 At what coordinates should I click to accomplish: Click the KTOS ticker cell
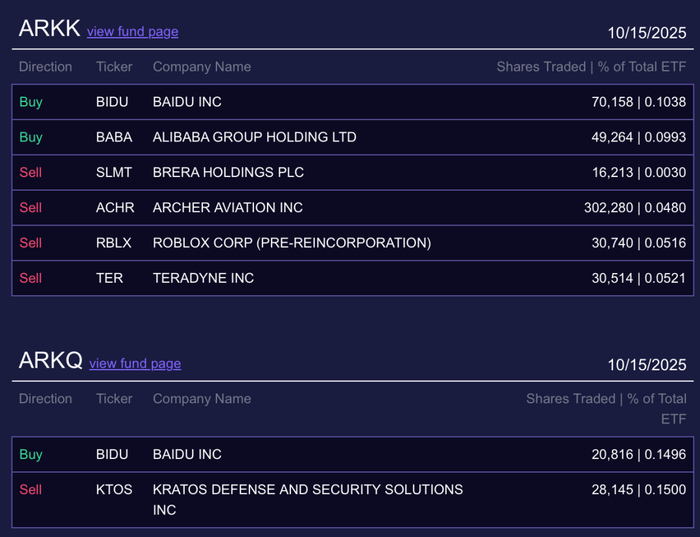coord(114,490)
